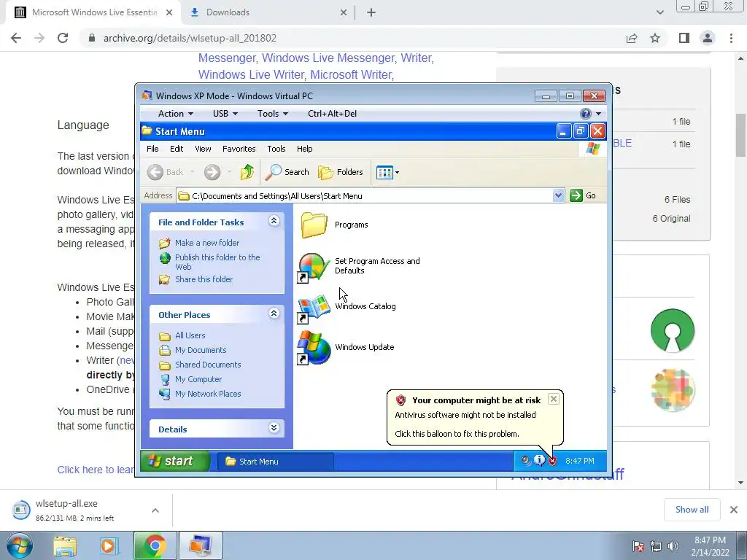Go to My Documents in Other Places
Viewport: 747px width, 560px height.
pyautogui.click(x=201, y=350)
